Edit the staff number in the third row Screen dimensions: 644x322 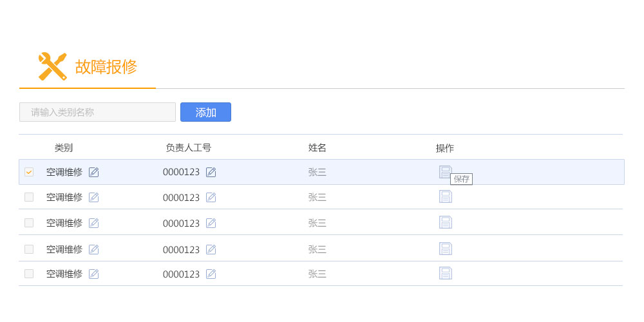[211, 223]
